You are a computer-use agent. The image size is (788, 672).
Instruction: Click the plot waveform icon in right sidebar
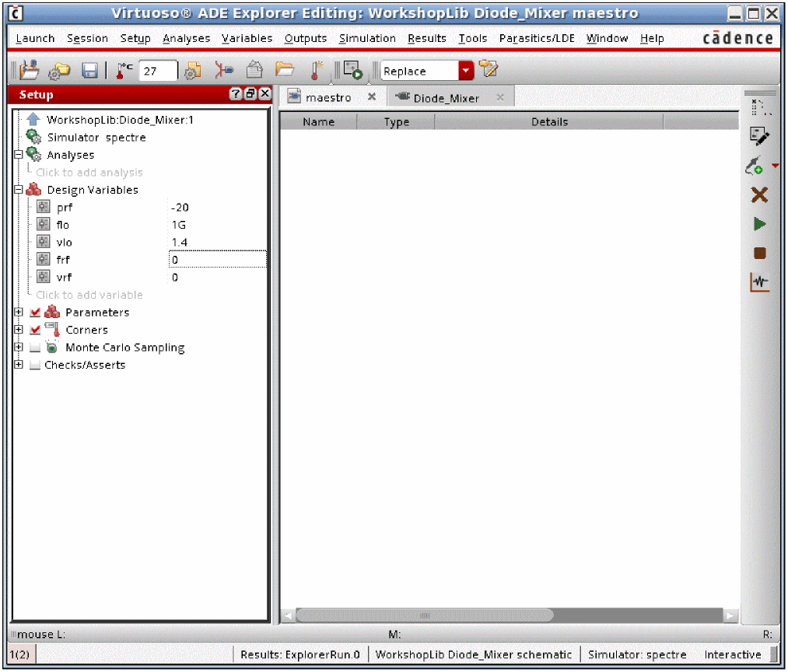[x=759, y=282]
